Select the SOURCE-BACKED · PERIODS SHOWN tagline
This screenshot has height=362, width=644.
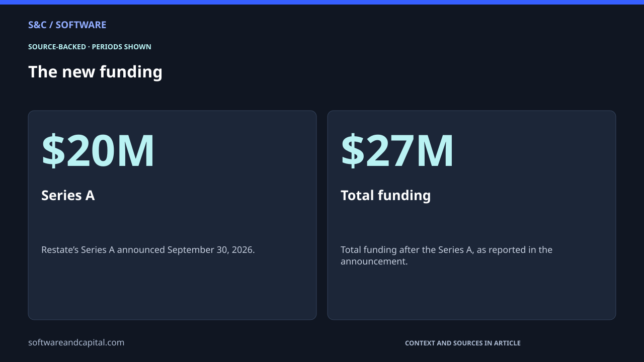click(x=90, y=47)
